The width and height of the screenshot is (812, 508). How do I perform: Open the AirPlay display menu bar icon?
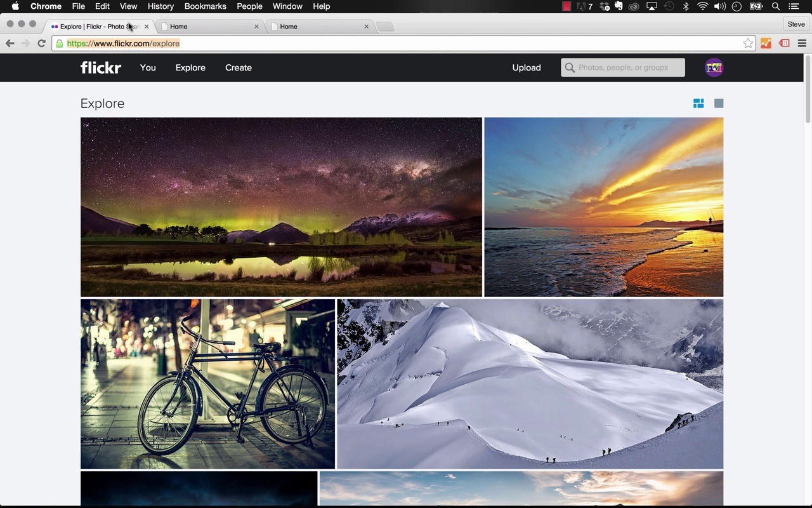coord(652,6)
